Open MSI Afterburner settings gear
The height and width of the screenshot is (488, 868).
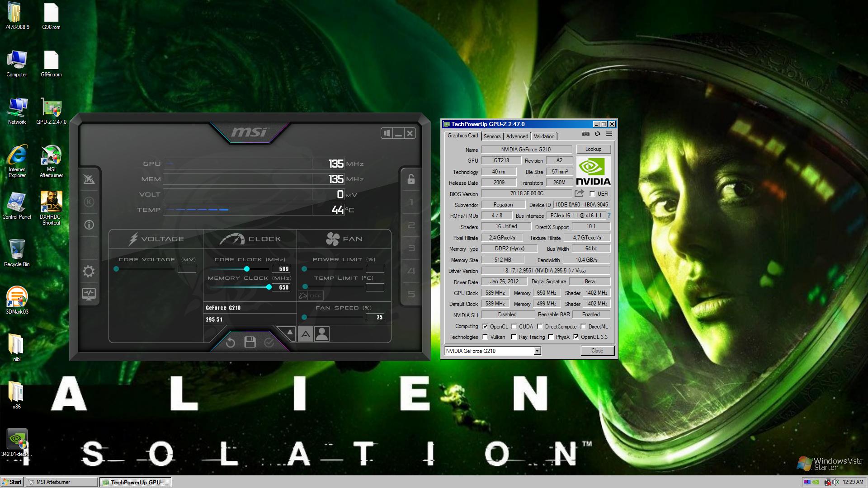tap(89, 271)
